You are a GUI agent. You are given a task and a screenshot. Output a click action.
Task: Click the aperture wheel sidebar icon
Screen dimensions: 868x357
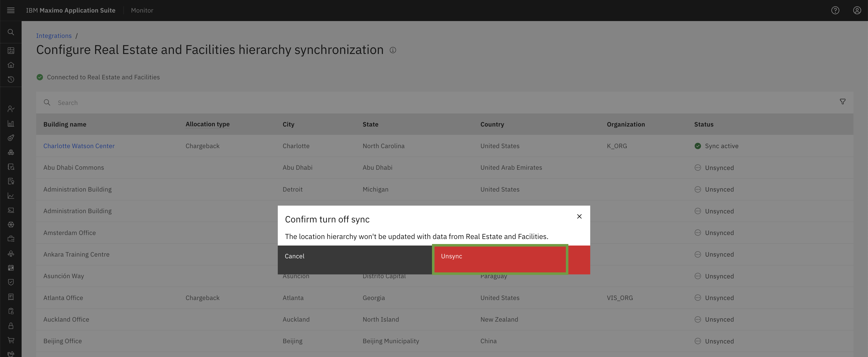[x=11, y=225]
